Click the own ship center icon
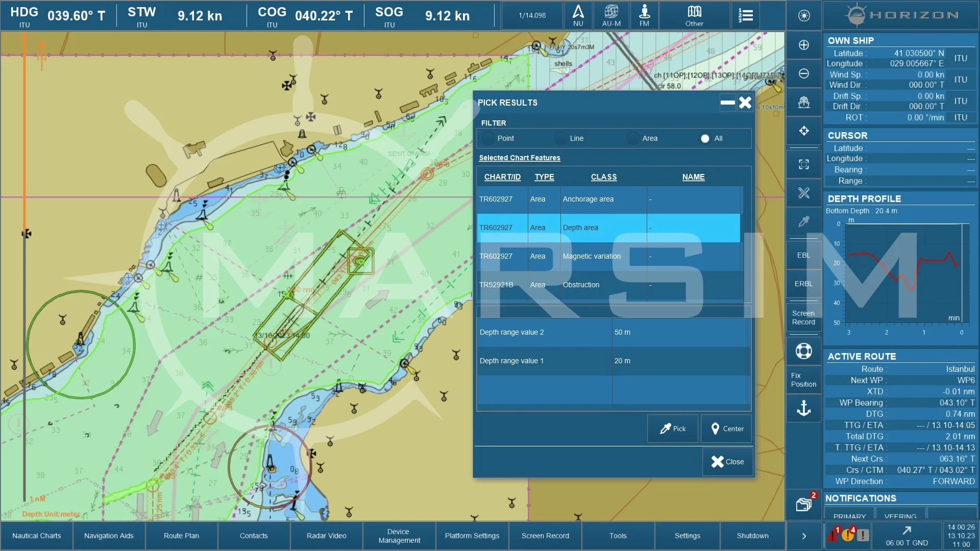 pos(804,102)
